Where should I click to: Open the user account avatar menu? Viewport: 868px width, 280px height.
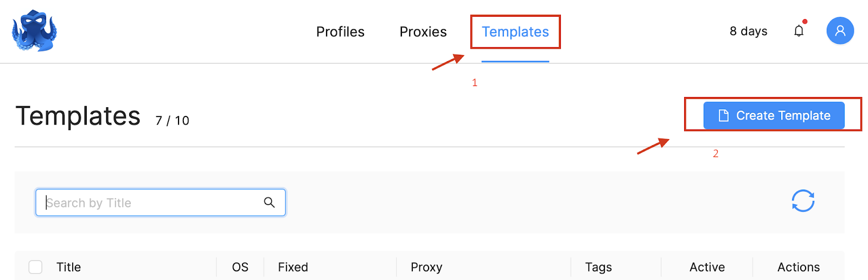pos(840,31)
